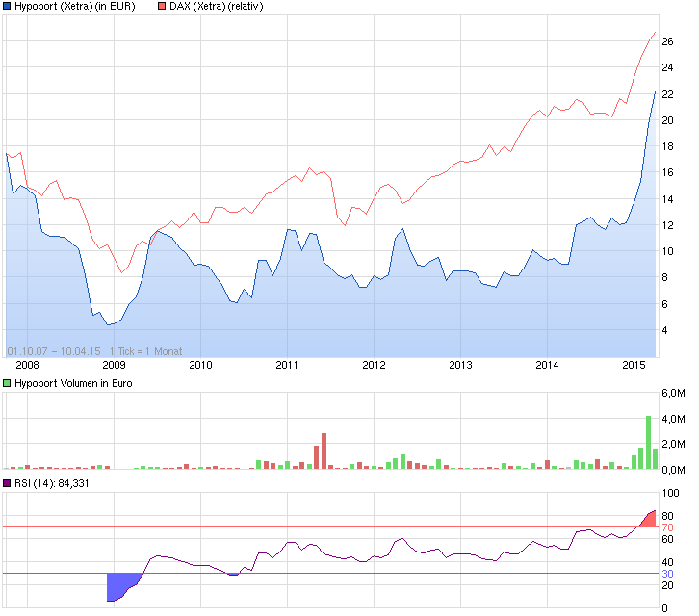Click the volume axis label 2,0M

(673, 444)
